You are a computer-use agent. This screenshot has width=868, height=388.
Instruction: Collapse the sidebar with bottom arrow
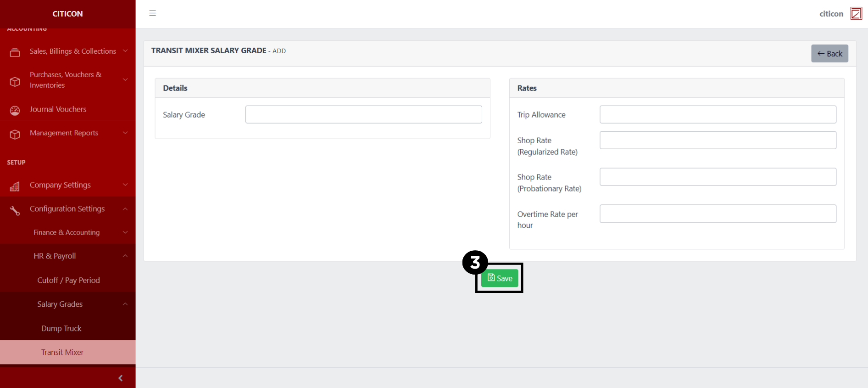tap(120, 378)
